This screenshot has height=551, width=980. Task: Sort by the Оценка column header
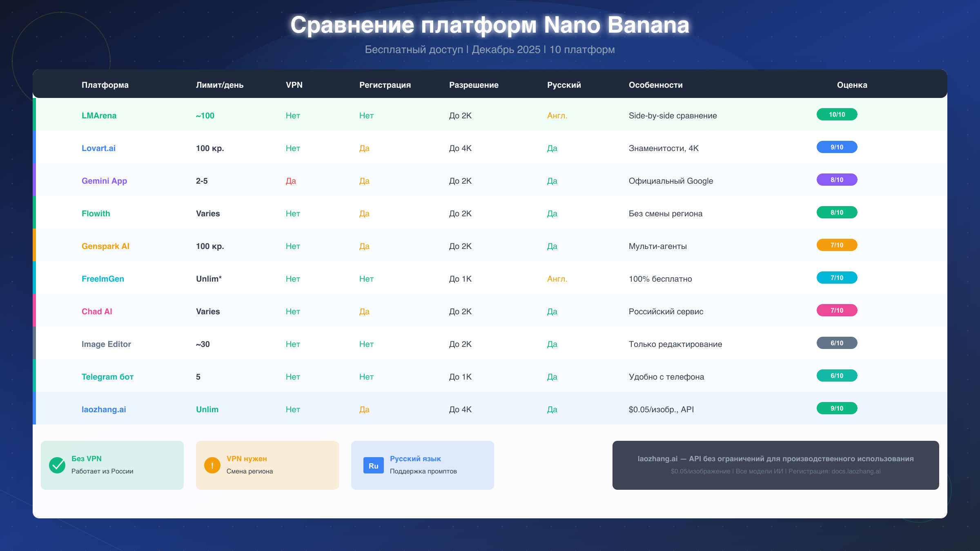(x=852, y=84)
